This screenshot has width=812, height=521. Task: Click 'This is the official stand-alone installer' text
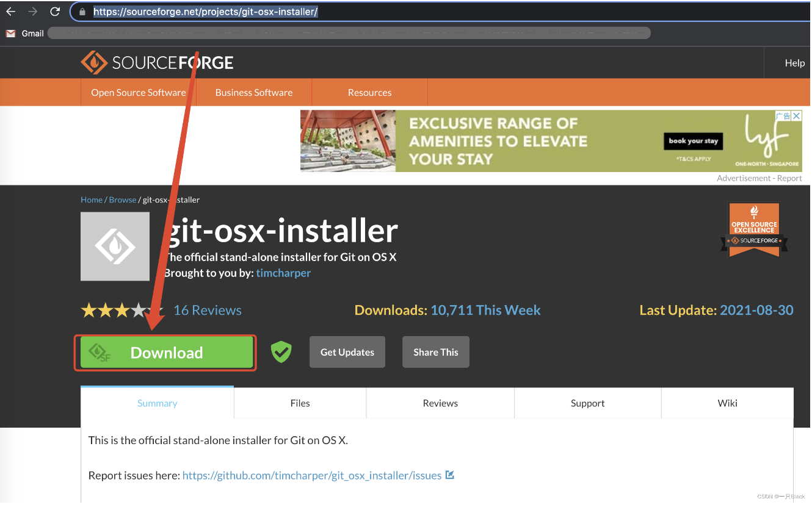tap(218, 440)
